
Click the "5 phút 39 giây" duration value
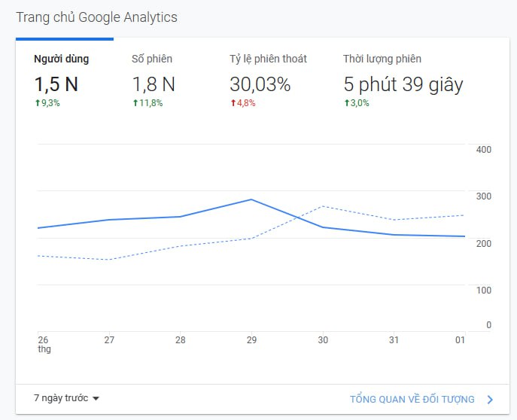(403, 84)
